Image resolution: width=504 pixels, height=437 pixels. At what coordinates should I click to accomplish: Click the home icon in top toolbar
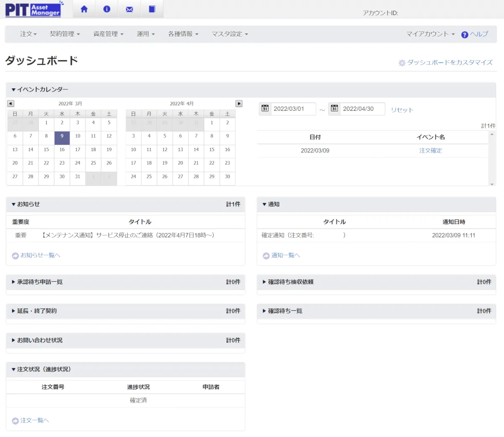pos(84,9)
